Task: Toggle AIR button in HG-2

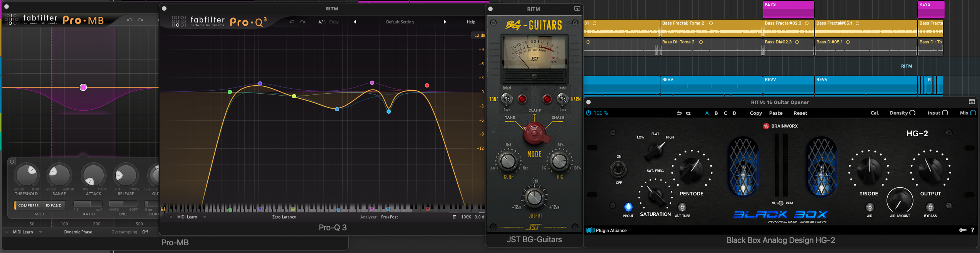Action: 870,207
